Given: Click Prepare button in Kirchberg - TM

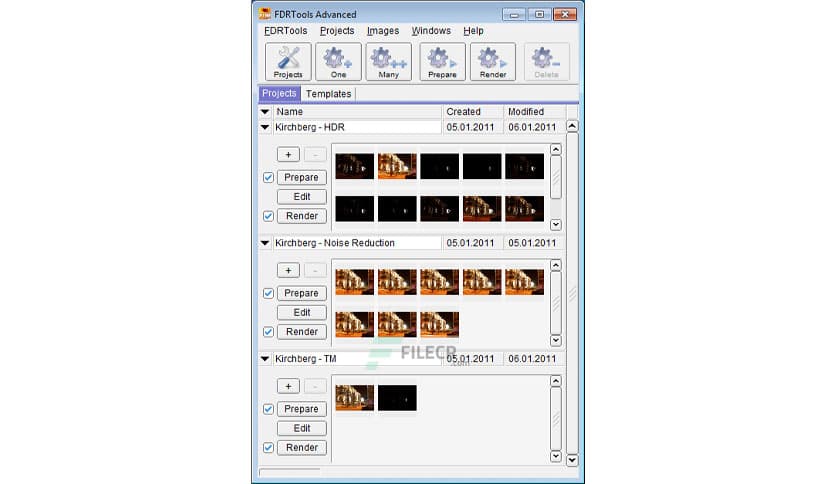Looking at the screenshot, I should (301, 409).
